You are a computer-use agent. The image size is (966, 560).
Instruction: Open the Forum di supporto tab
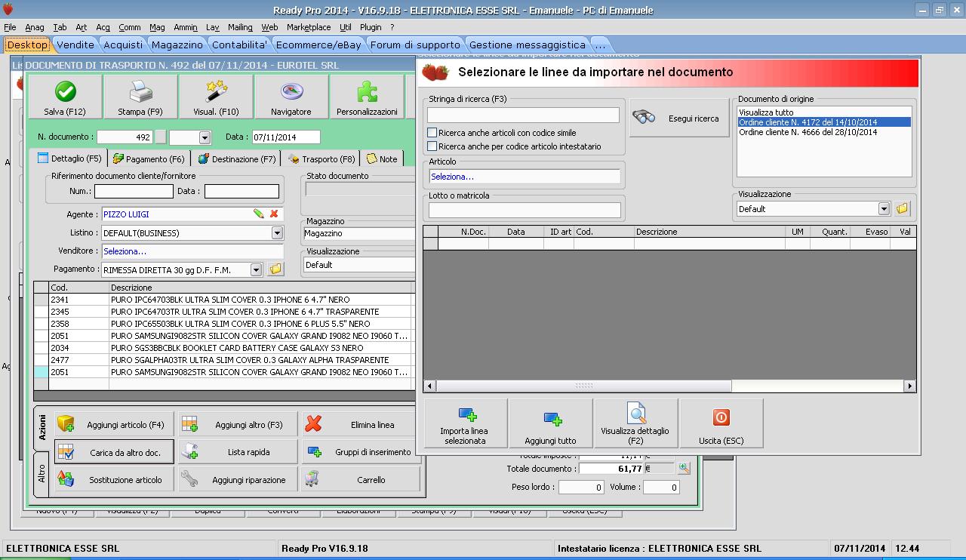[415, 45]
